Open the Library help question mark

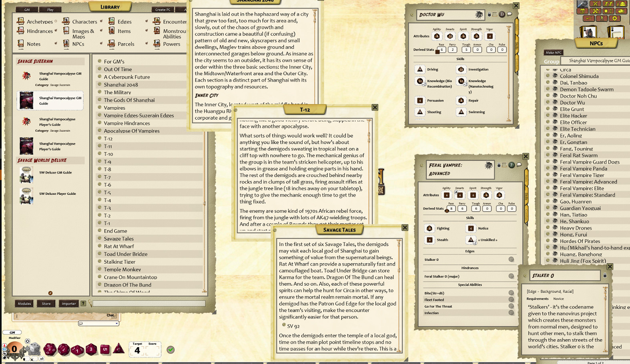point(83,304)
